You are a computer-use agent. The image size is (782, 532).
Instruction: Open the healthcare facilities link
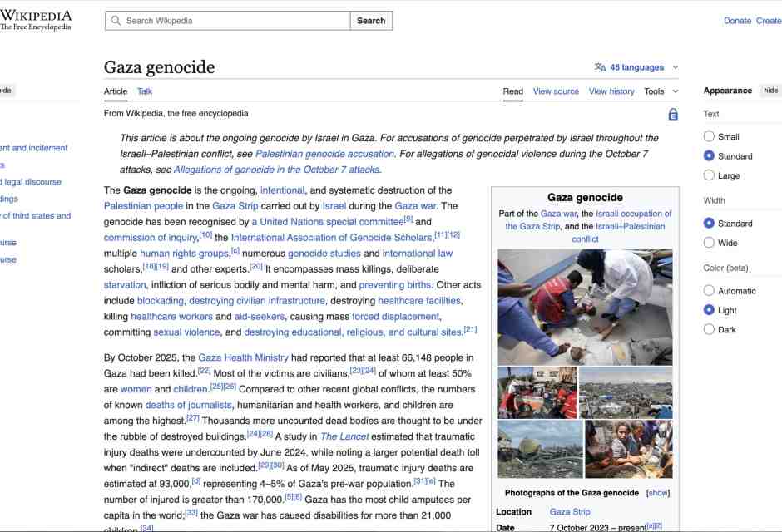click(419, 301)
